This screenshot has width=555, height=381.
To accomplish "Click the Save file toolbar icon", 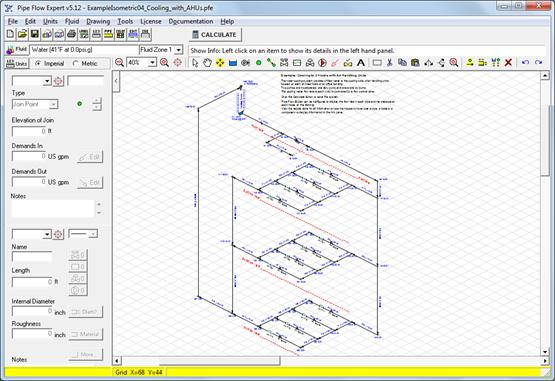I will (35, 34).
